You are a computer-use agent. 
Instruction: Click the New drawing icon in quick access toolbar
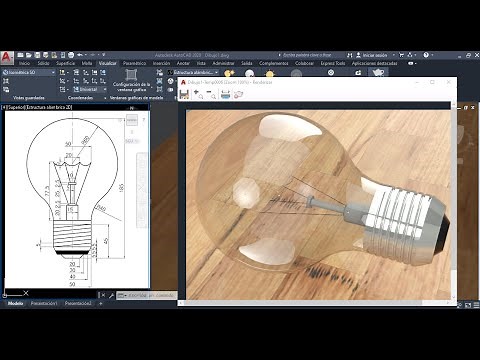(x=21, y=55)
